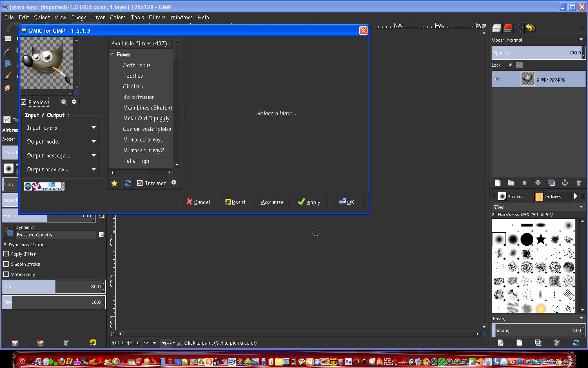Adjust the brush Spacing slider

539,330
